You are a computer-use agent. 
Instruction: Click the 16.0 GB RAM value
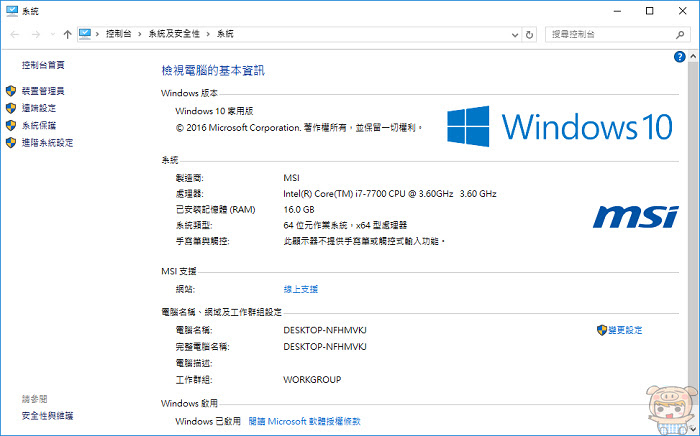(299, 210)
